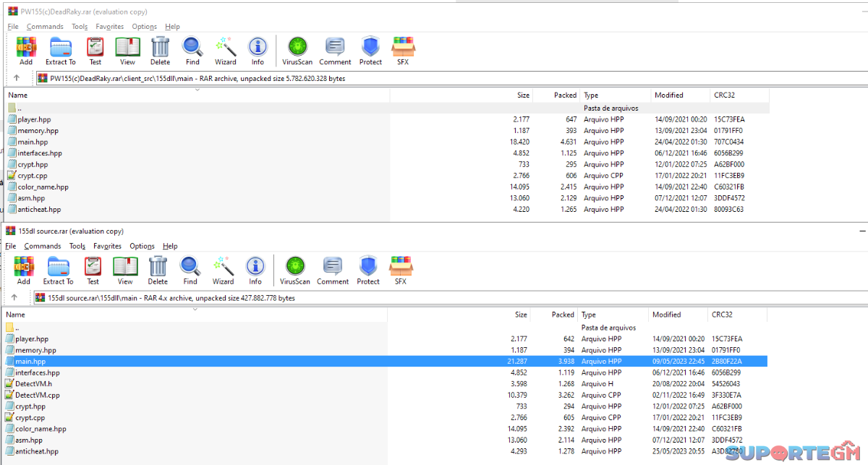
Task: Click View icon in PW155 DeadRaky window
Action: 128,51
